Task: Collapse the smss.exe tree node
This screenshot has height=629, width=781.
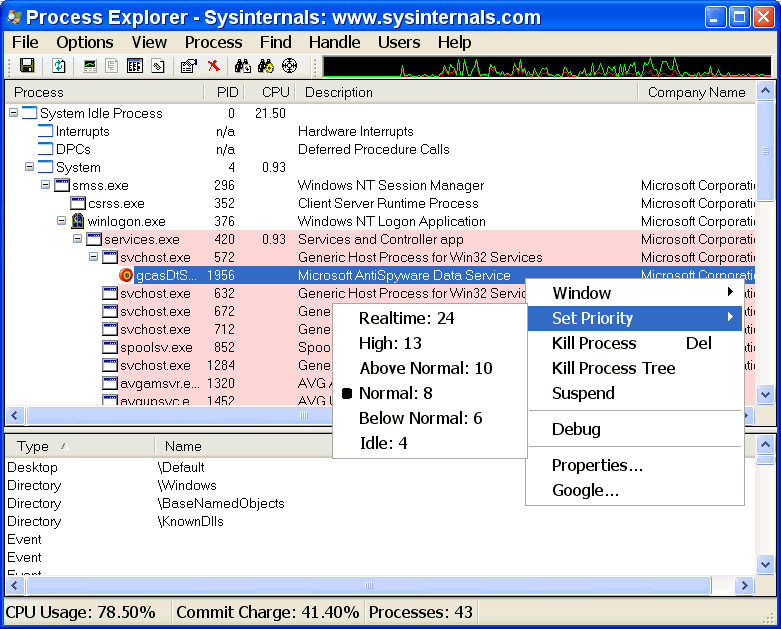Action: (x=45, y=185)
